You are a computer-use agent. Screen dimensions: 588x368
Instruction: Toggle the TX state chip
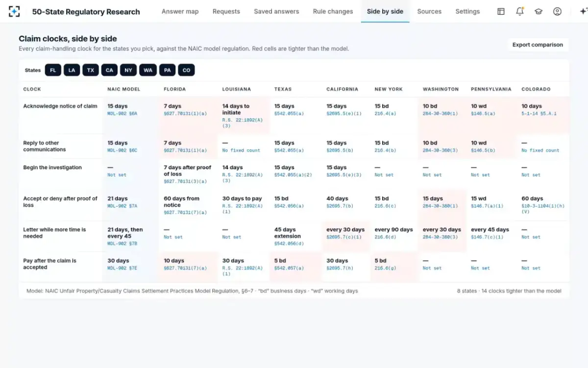(91, 70)
